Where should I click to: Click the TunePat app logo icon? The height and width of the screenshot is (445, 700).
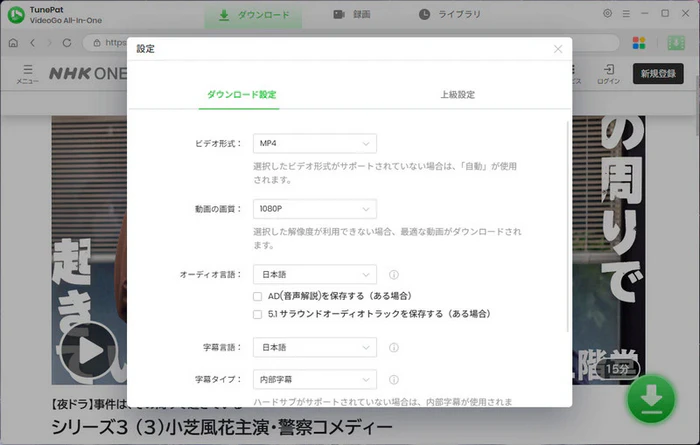17,15
